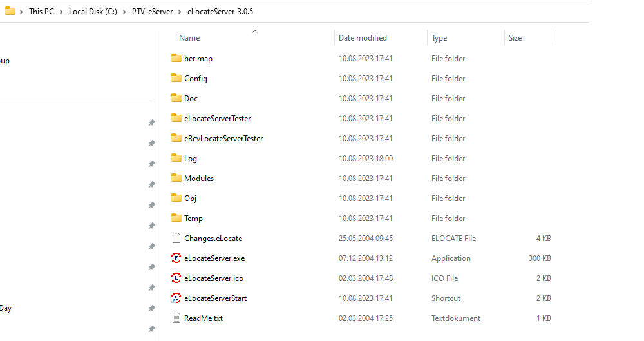Click the eLocateServer.ico file icon
Viewport: 644px width, 341px height.
tap(176, 278)
